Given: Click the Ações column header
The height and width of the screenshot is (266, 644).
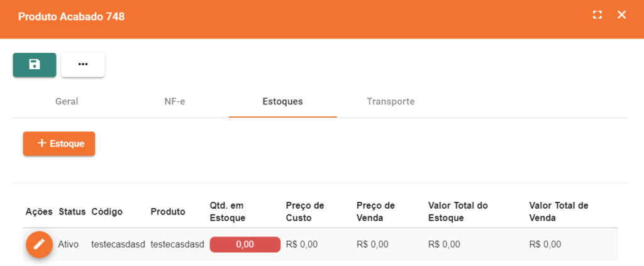Looking at the screenshot, I should [39, 212].
